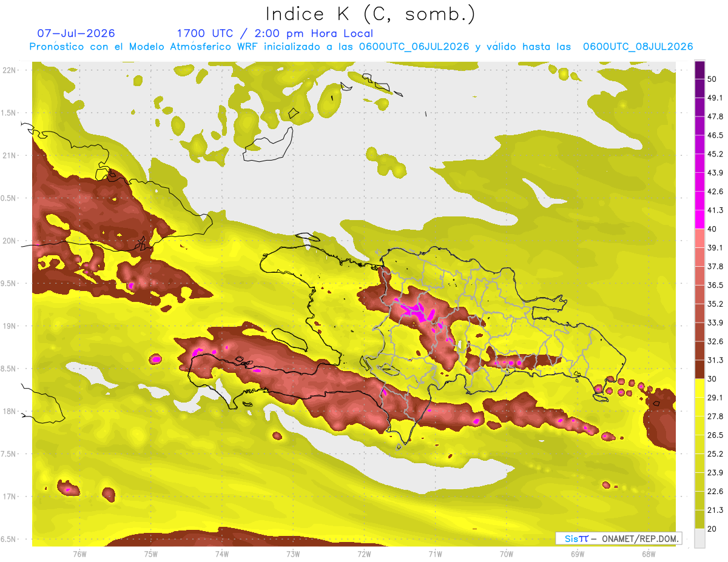Click the 'Indice K (C, somb.)' title
728x562 pixels.
point(371,14)
